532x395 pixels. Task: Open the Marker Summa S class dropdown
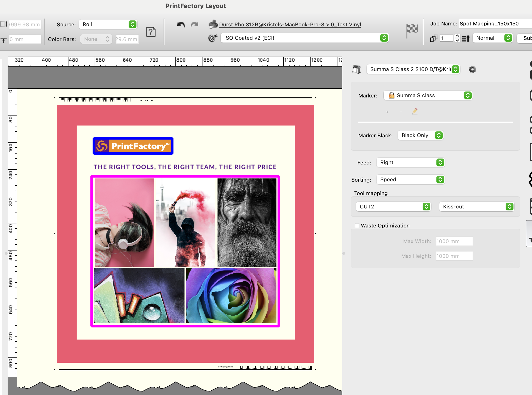point(428,95)
